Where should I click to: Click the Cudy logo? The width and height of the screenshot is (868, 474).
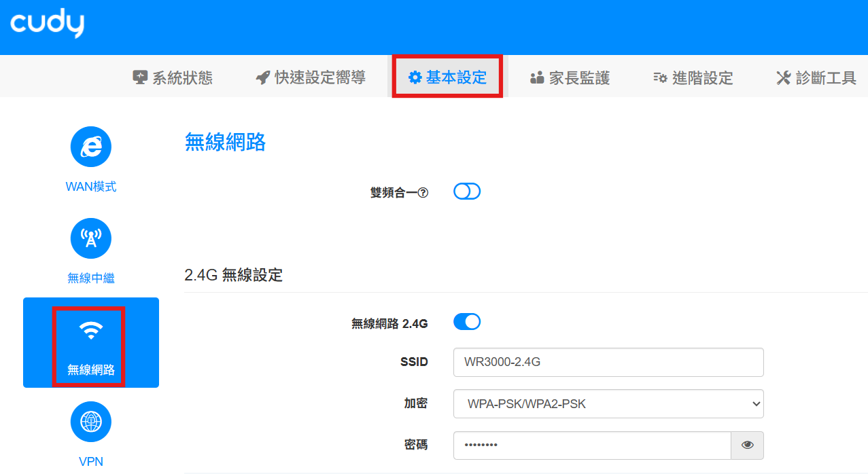pos(47,24)
